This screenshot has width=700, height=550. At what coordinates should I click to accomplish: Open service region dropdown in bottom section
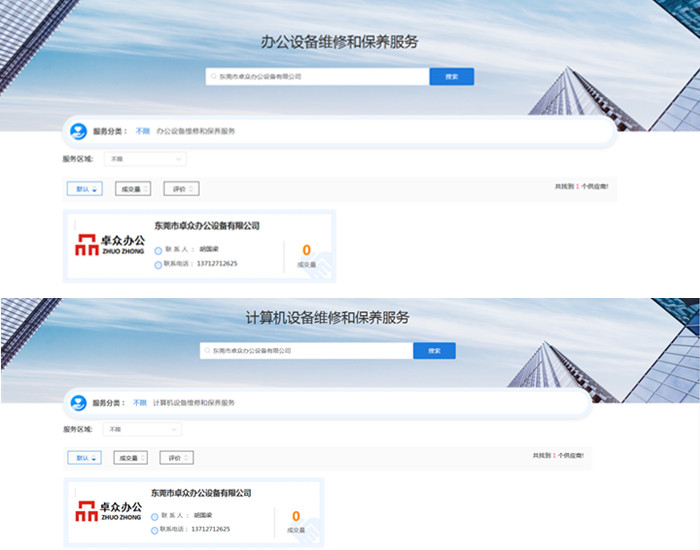[x=142, y=429]
